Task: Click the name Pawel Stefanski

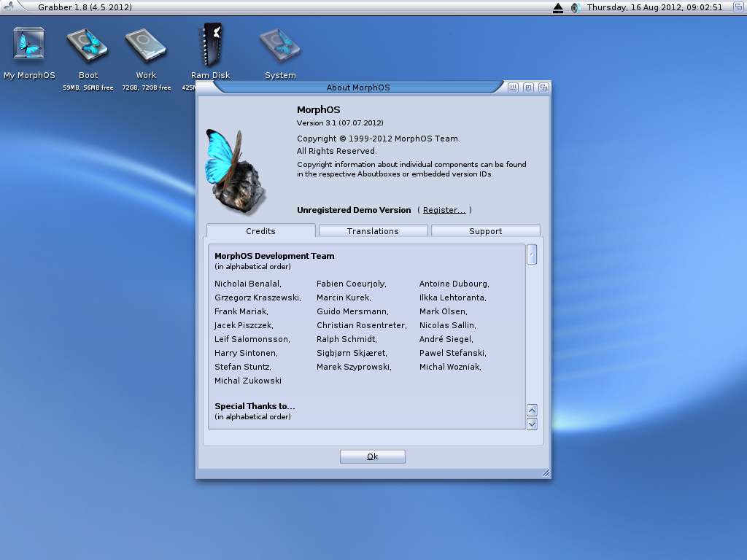Action: [x=452, y=353]
